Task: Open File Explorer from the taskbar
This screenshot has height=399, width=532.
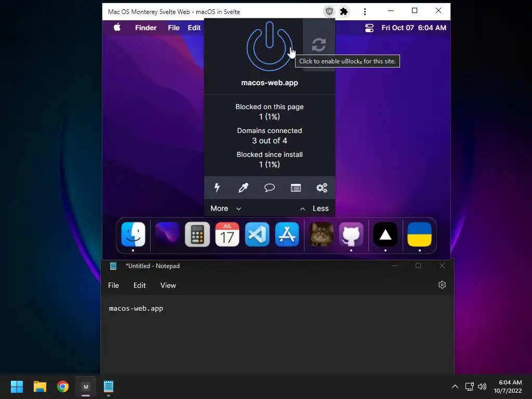Action: 39,387
